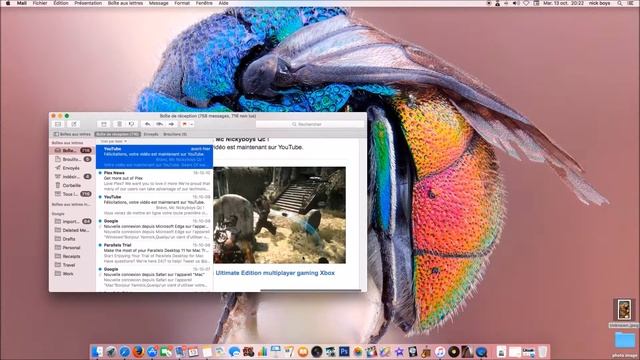This screenshot has width=640, height=360.
Task: Open the Flag color dropdown arrow
Action: point(191,124)
